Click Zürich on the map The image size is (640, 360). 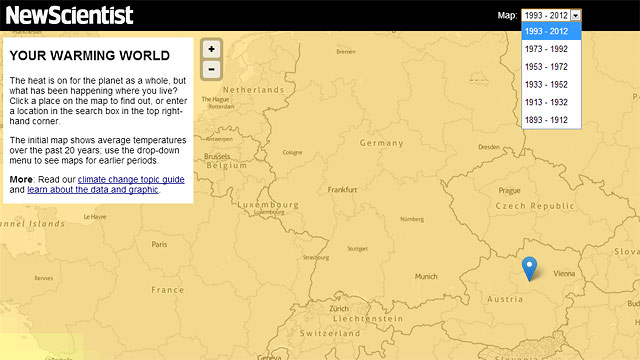tap(339, 309)
